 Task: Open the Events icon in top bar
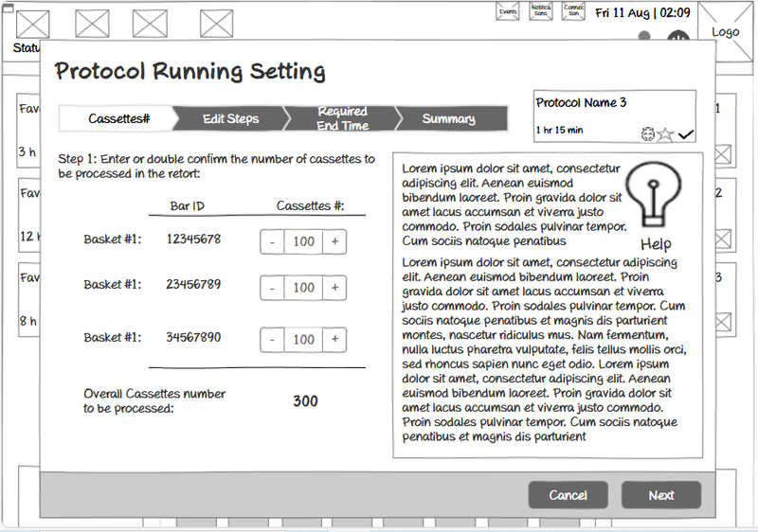point(508,11)
